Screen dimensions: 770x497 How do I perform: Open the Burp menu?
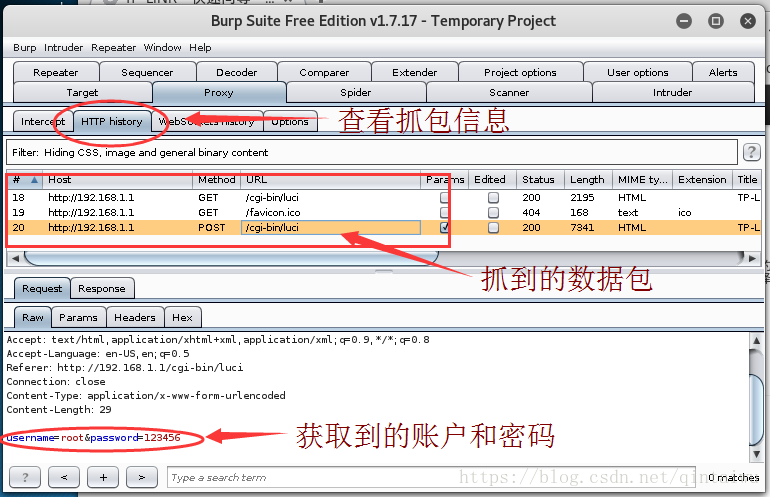coord(25,48)
